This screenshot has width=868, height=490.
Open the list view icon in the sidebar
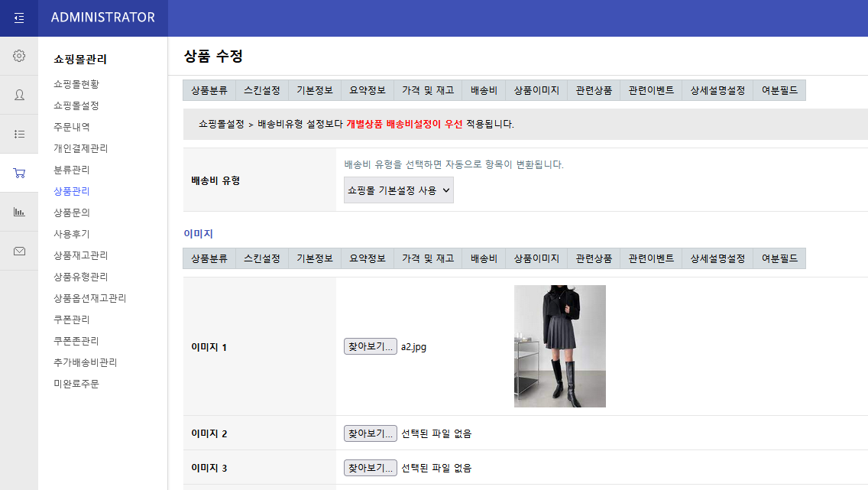[x=19, y=134]
